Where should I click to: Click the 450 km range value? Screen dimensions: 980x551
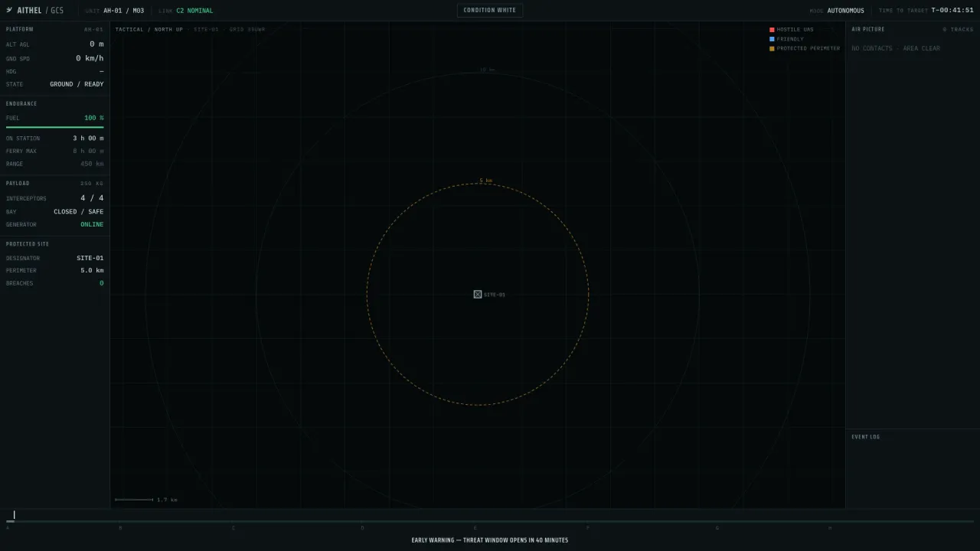(92, 164)
